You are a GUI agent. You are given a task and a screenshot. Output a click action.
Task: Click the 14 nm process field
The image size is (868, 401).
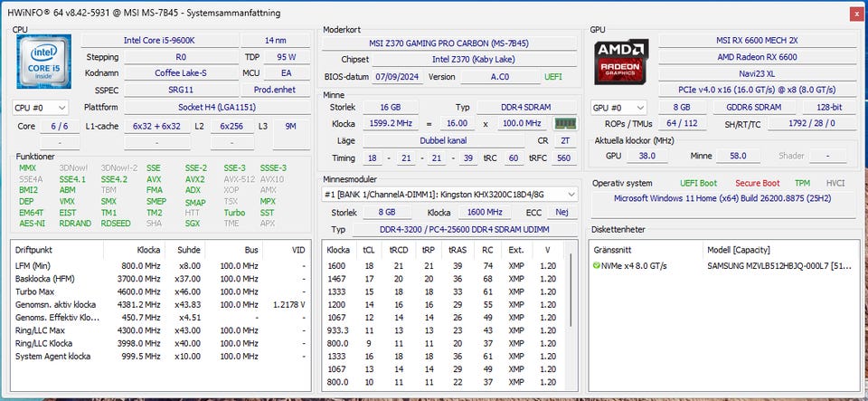click(276, 41)
